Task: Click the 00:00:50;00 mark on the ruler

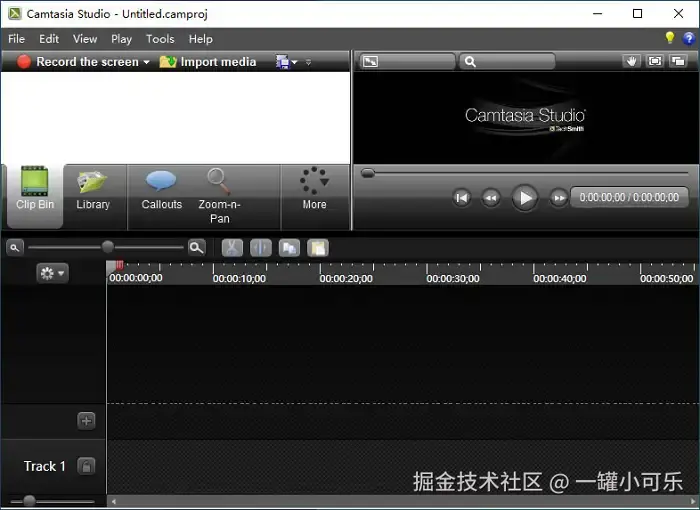Action: pyautogui.click(x=667, y=278)
